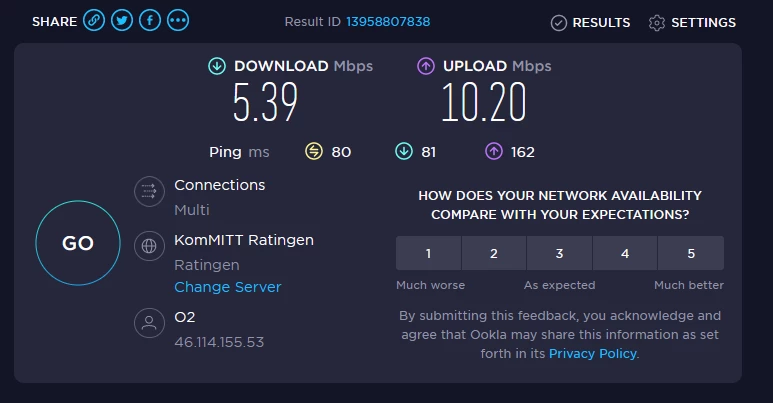
Task: Open the Privacy Policy link
Action: point(592,353)
